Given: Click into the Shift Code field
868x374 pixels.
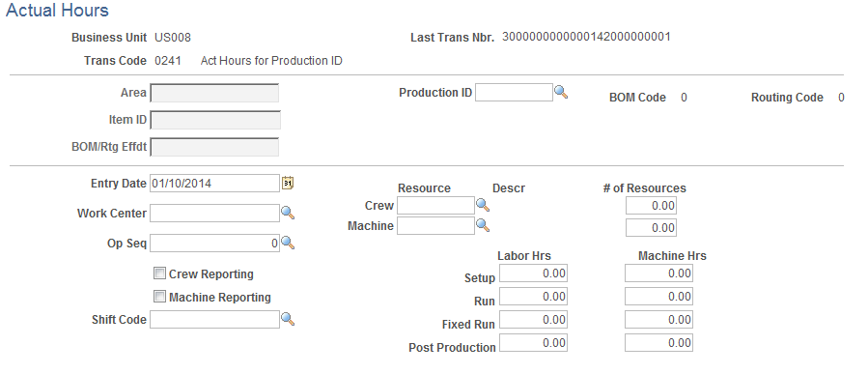Looking at the screenshot, I should tap(214, 319).
